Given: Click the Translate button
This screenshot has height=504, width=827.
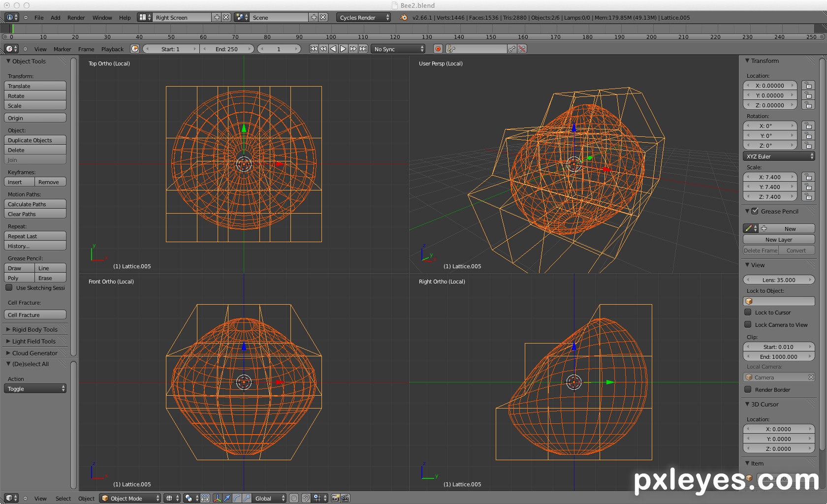Looking at the screenshot, I should click(x=35, y=86).
